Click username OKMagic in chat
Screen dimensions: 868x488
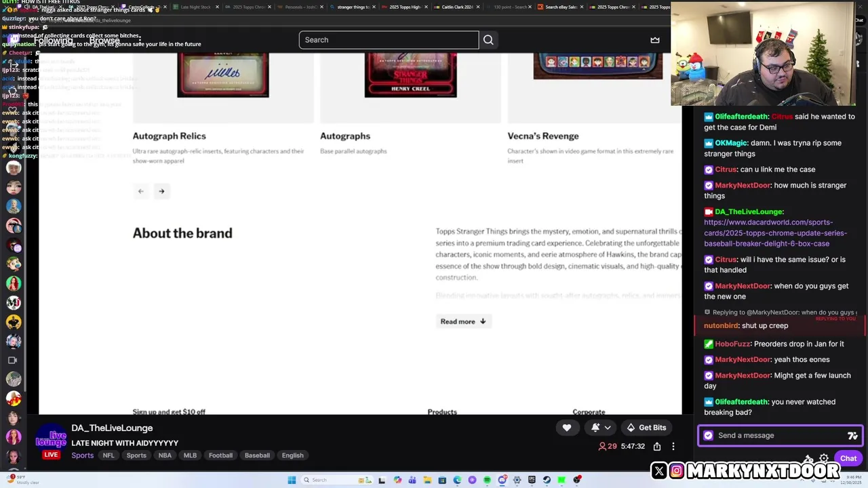(x=730, y=143)
